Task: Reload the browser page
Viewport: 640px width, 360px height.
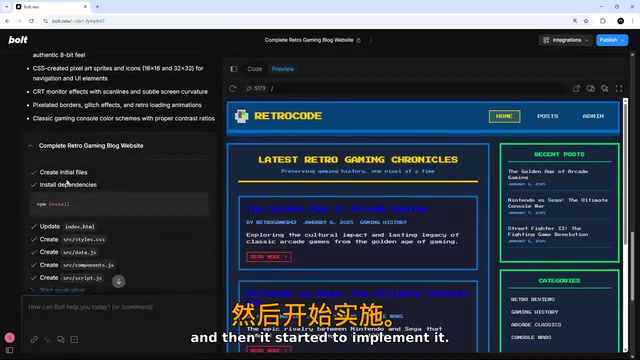Action: coord(31,21)
